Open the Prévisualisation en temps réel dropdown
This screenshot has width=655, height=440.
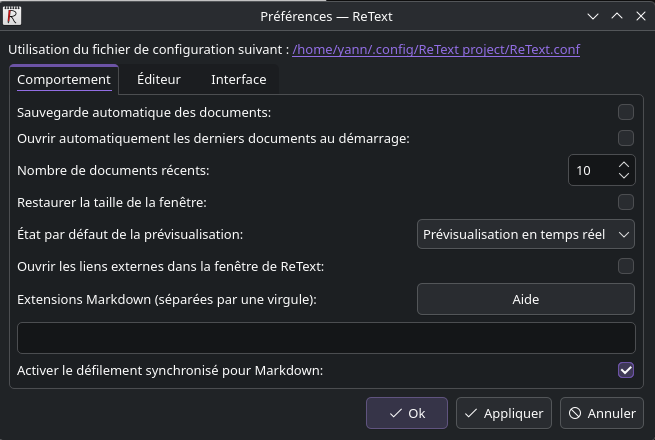525,234
